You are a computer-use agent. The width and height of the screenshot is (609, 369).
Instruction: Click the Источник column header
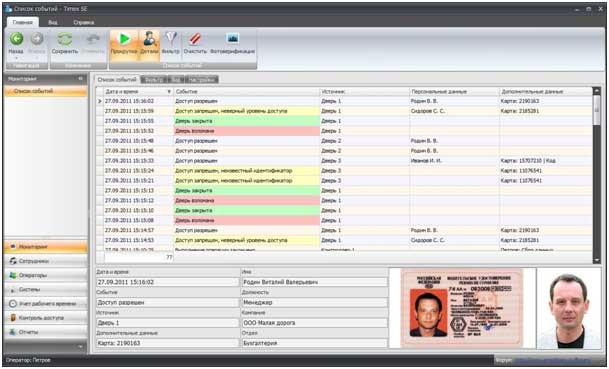pos(364,92)
